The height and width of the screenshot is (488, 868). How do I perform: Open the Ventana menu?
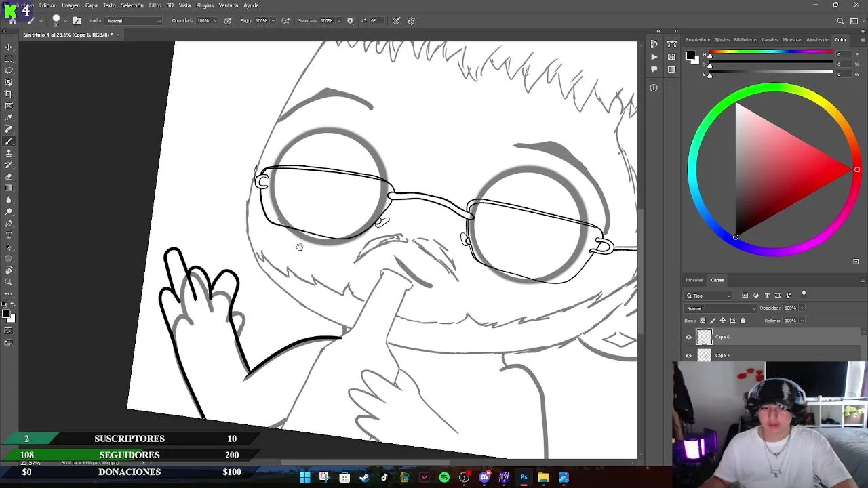229,5
